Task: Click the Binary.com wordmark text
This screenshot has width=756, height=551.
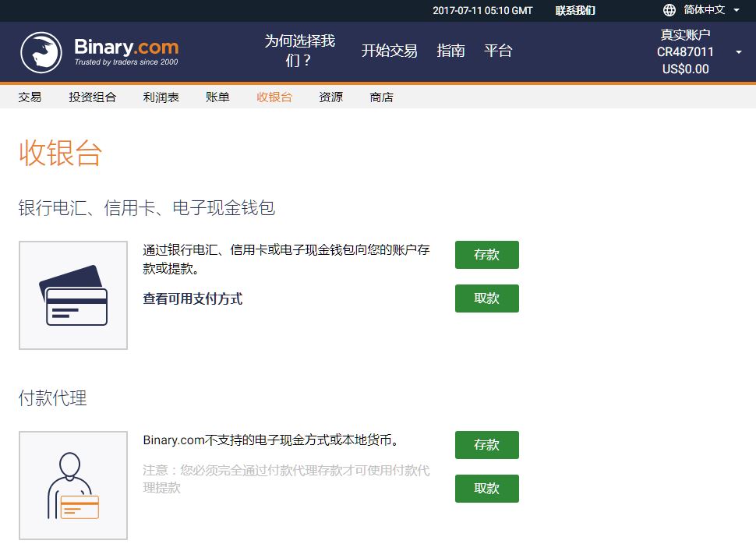Action: pos(126,48)
